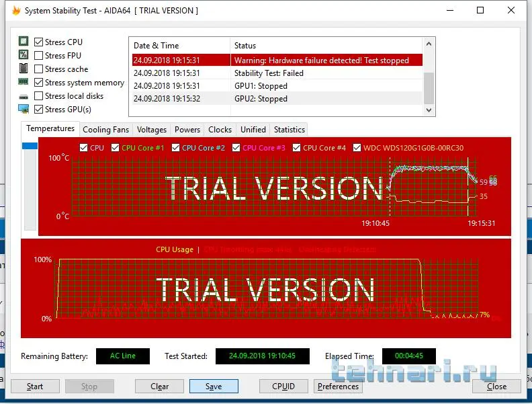
Task: Toggle the CPU Core #4 graph checkbox
Action: coord(296,148)
